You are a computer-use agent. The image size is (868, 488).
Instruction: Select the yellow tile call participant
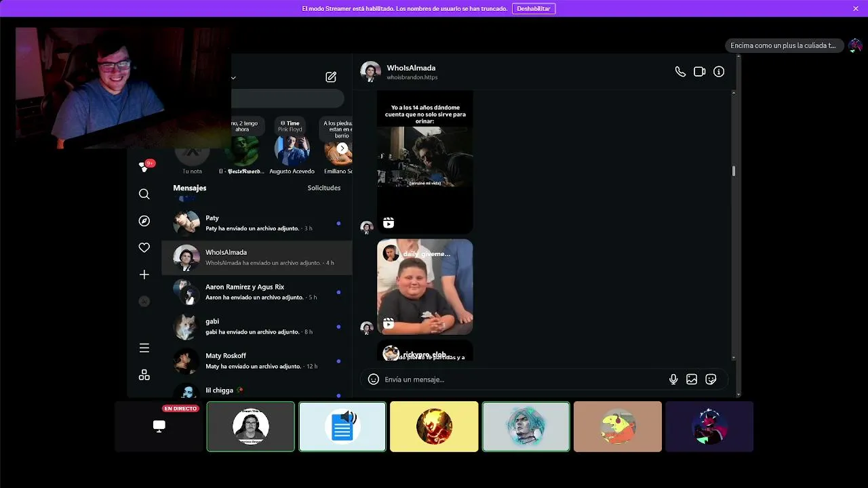[434, 426]
